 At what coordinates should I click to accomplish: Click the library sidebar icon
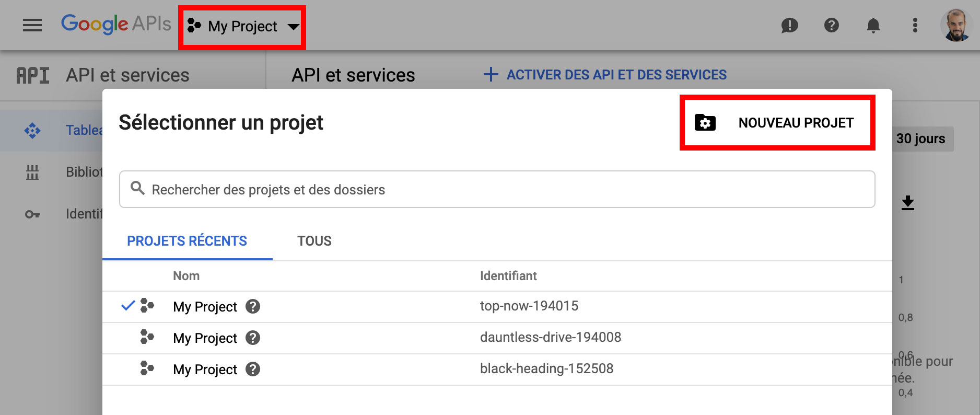click(x=32, y=172)
